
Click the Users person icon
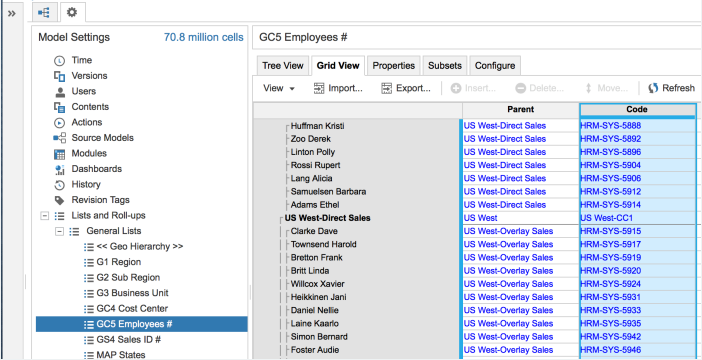pyautogui.click(x=60, y=92)
